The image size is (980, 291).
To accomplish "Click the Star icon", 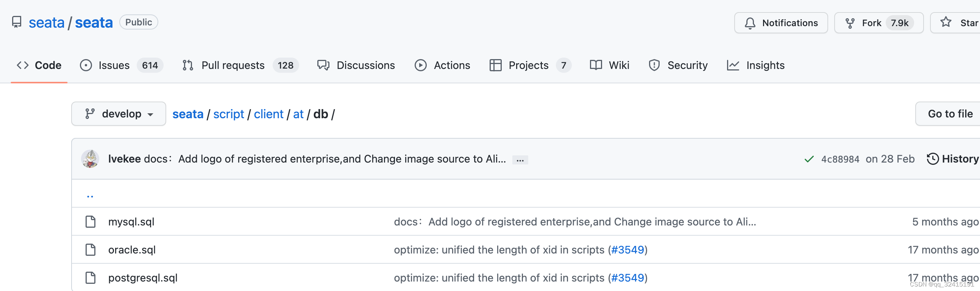I will (x=946, y=22).
